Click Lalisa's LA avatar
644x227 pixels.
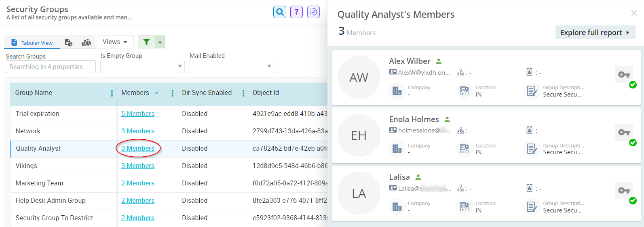point(359,193)
